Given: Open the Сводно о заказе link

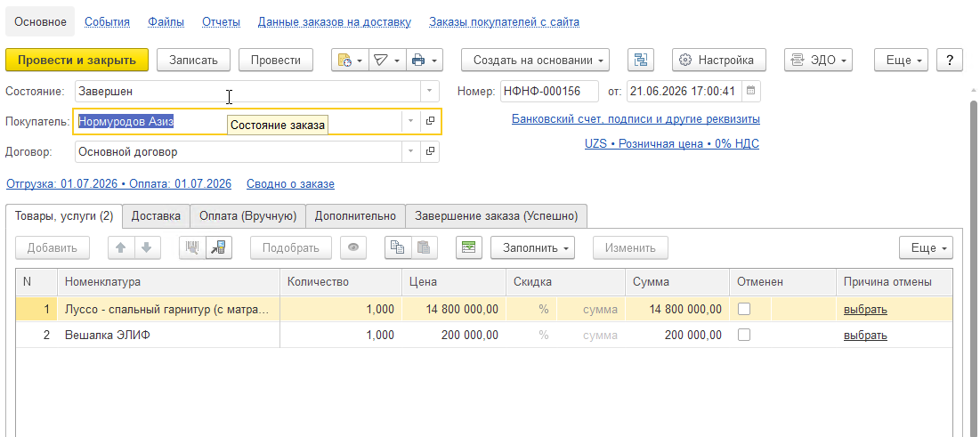Looking at the screenshot, I should coord(291,184).
